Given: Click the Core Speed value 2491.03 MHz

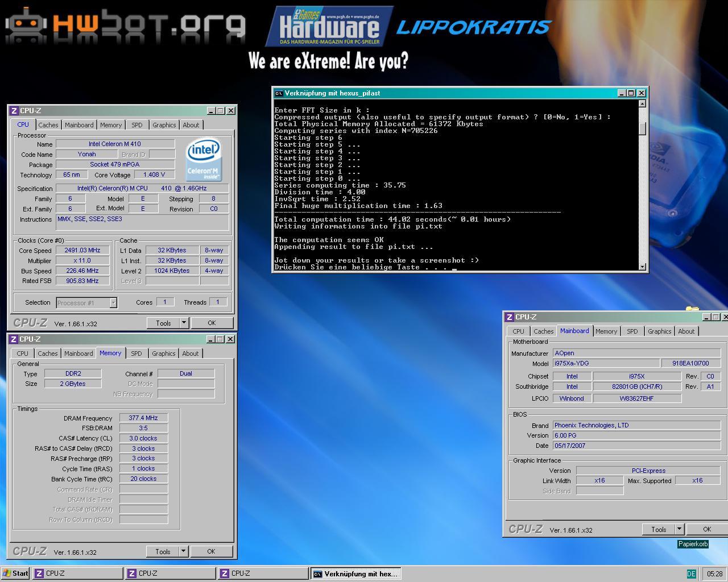Looking at the screenshot, I should (x=82, y=251).
